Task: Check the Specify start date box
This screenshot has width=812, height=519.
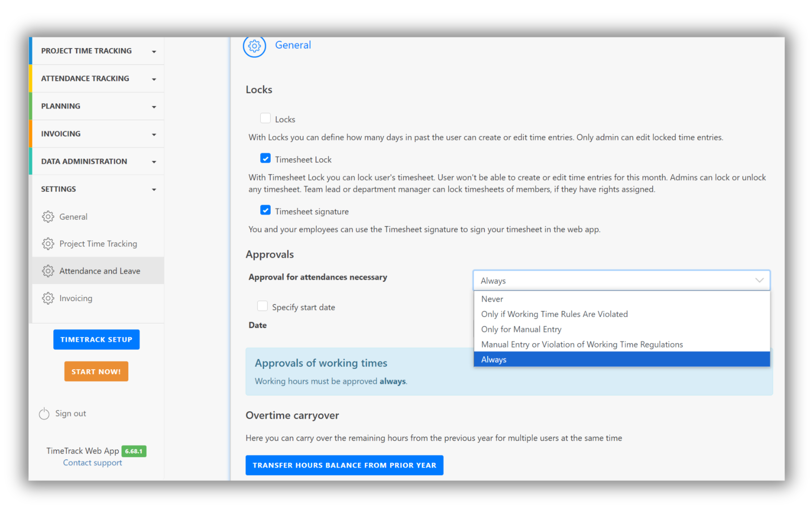Action: pyautogui.click(x=262, y=306)
